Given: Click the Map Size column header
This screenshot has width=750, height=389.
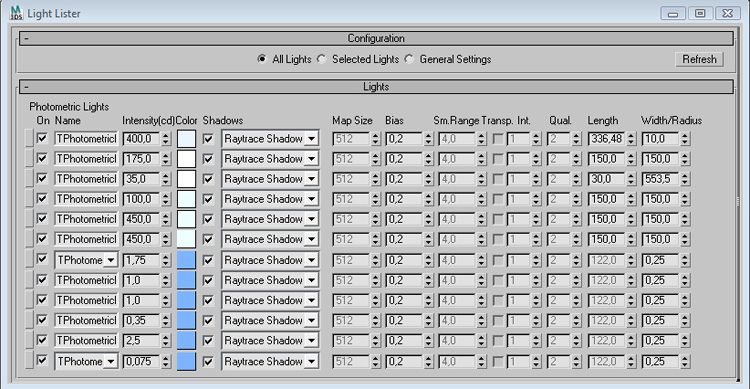Looking at the screenshot, I should point(352,121).
